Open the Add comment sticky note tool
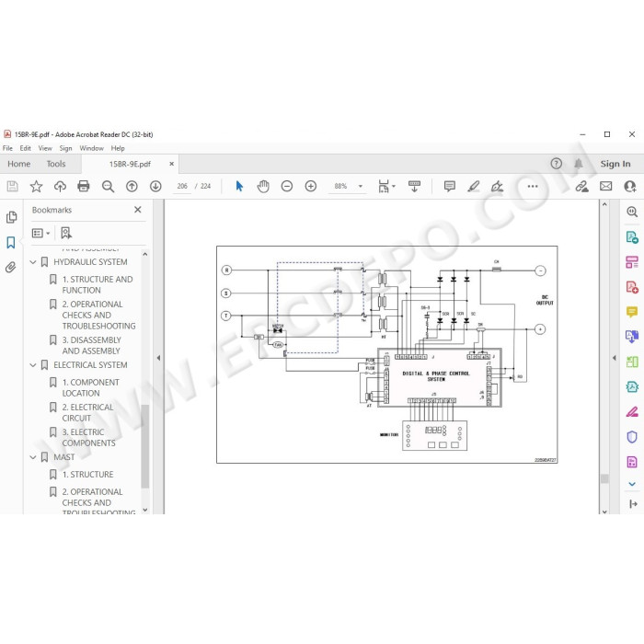Image resolution: width=644 pixels, height=644 pixels. 450,186
